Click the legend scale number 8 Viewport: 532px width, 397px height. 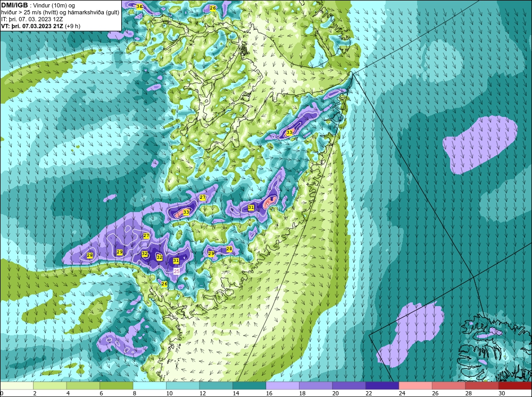135,393
